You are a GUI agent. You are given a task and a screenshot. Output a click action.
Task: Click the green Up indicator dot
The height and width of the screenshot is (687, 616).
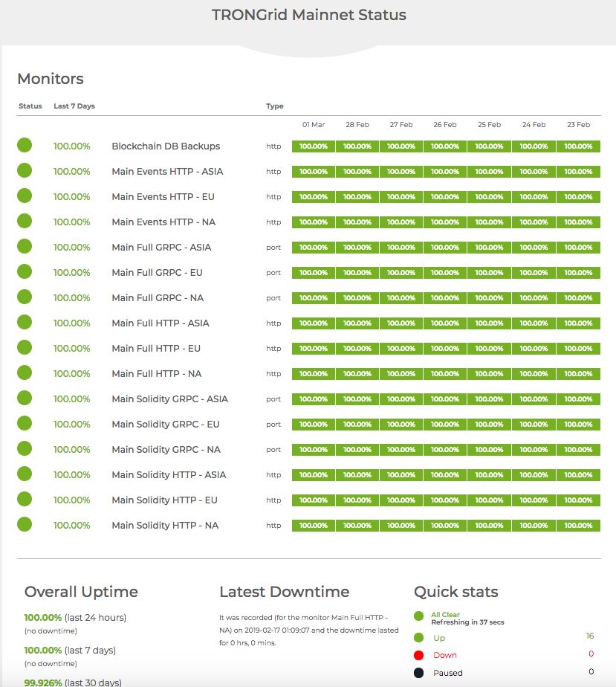click(418, 637)
